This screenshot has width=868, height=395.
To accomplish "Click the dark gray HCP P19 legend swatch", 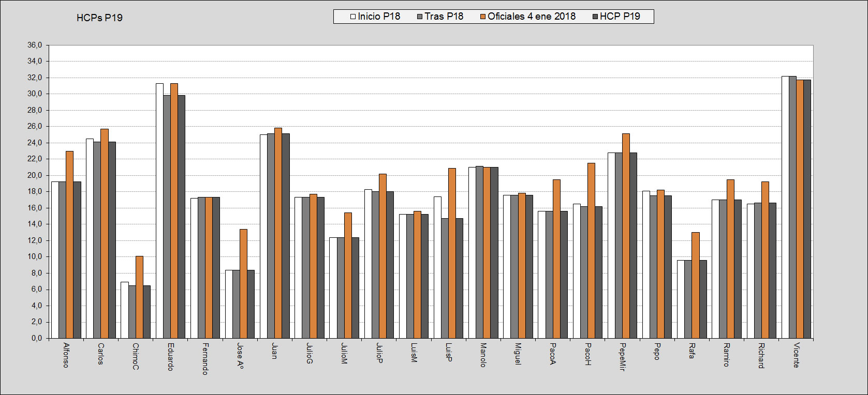I will point(595,17).
